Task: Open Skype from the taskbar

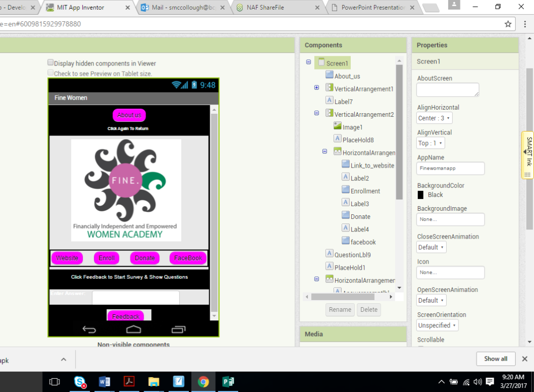Action: tap(80, 382)
